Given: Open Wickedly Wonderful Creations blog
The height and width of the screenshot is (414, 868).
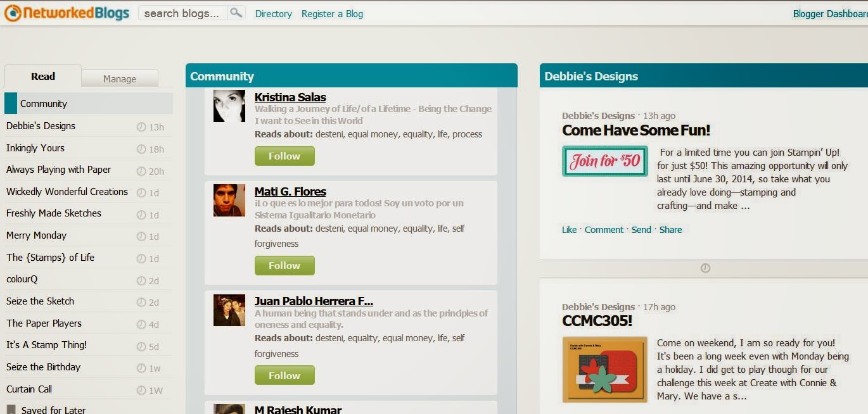Looking at the screenshot, I should [67, 191].
